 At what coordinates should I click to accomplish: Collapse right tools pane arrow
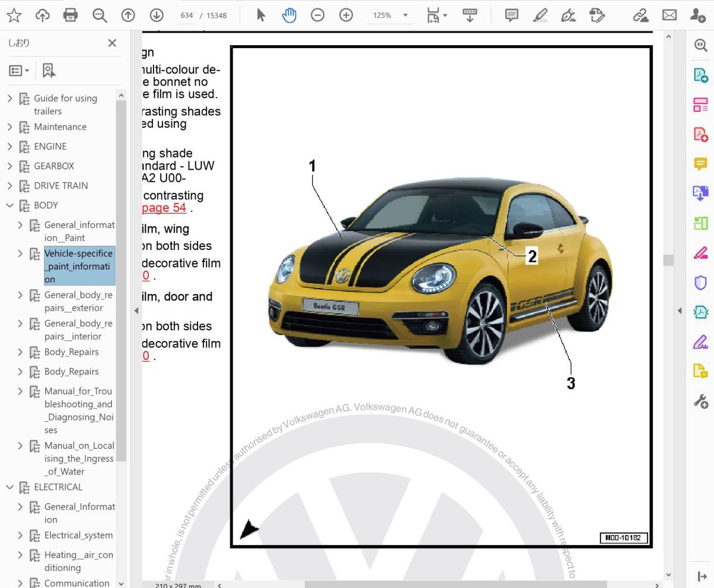point(679,311)
